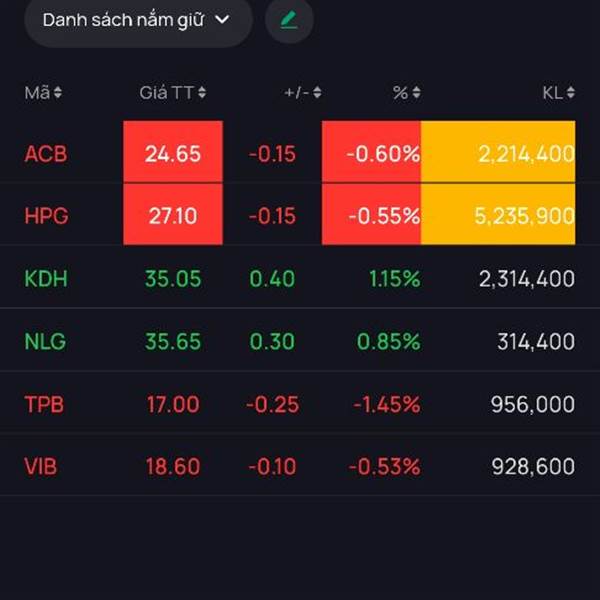Click ACB's red -0.60% change cell

tap(372, 153)
